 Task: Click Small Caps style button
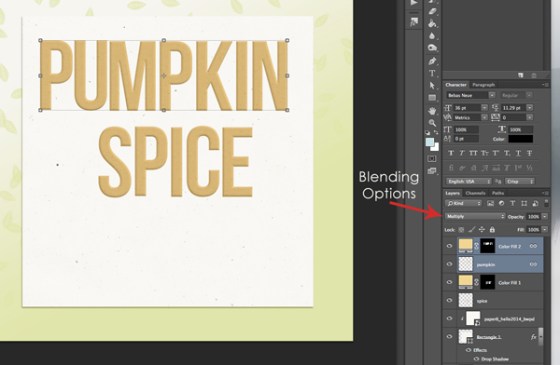[485, 153]
